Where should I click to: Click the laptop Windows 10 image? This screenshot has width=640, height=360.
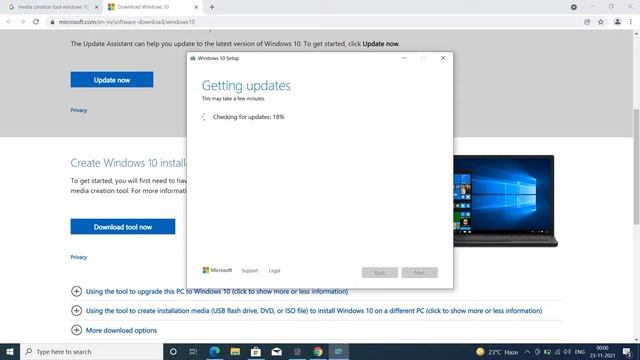pyautogui.click(x=505, y=201)
